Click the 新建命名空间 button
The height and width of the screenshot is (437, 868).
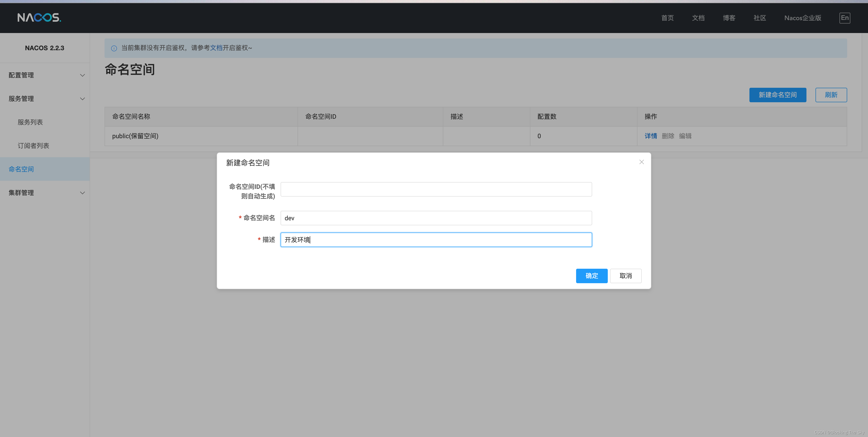pos(777,95)
